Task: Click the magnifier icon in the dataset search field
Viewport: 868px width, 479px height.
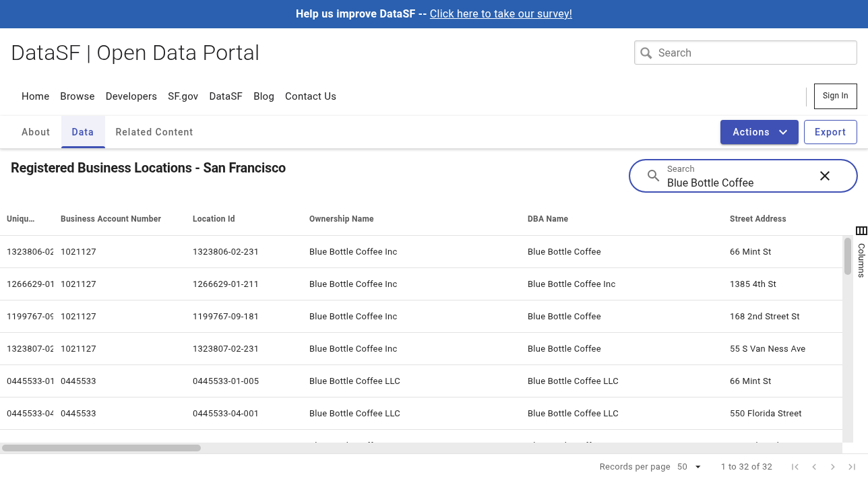Action: tap(653, 176)
